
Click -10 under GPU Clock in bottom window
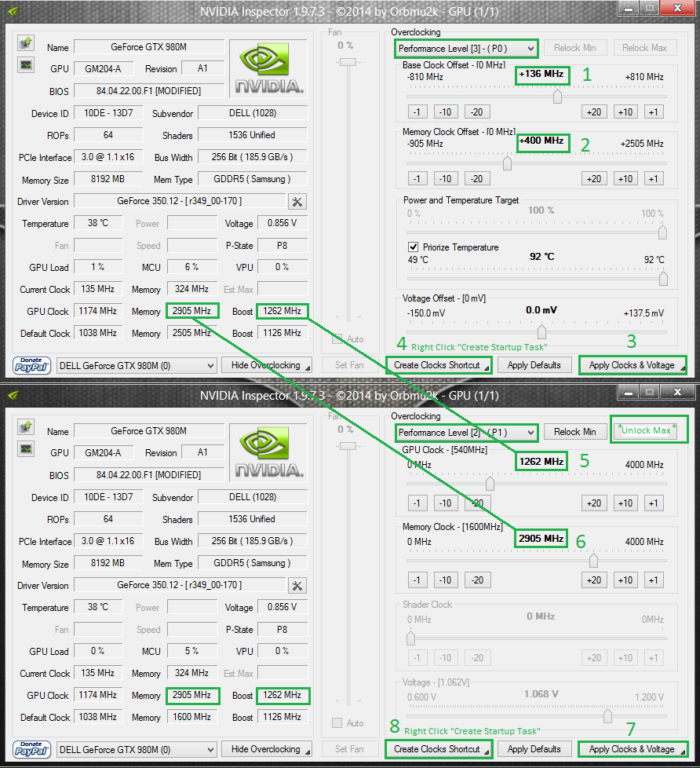(446, 503)
